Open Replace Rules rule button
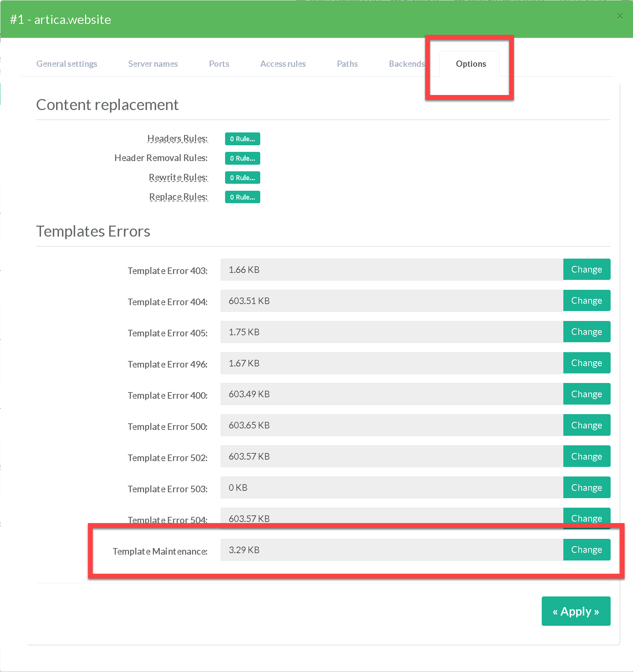Viewport: 633px width, 672px height. click(x=242, y=197)
